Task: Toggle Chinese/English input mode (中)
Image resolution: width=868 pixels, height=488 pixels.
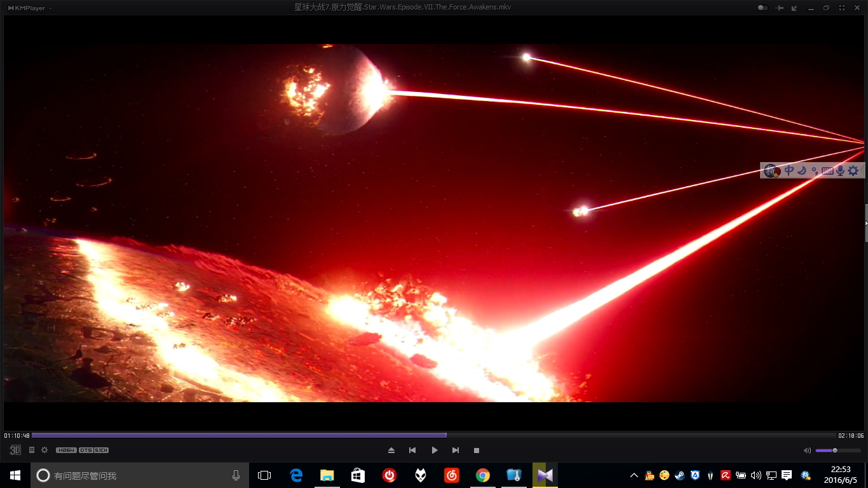Action: [789, 170]
